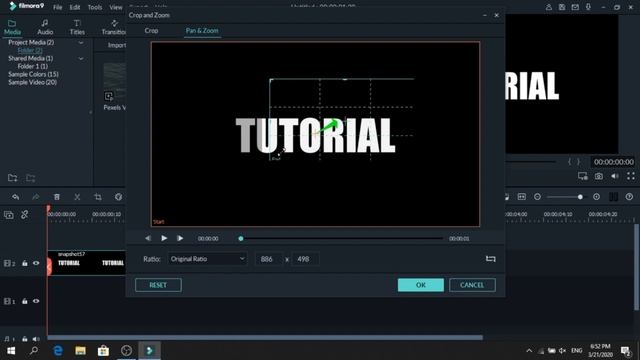Open the Ratio dropdown
Viewport: 640px width, 360px height.
point(207,259)
